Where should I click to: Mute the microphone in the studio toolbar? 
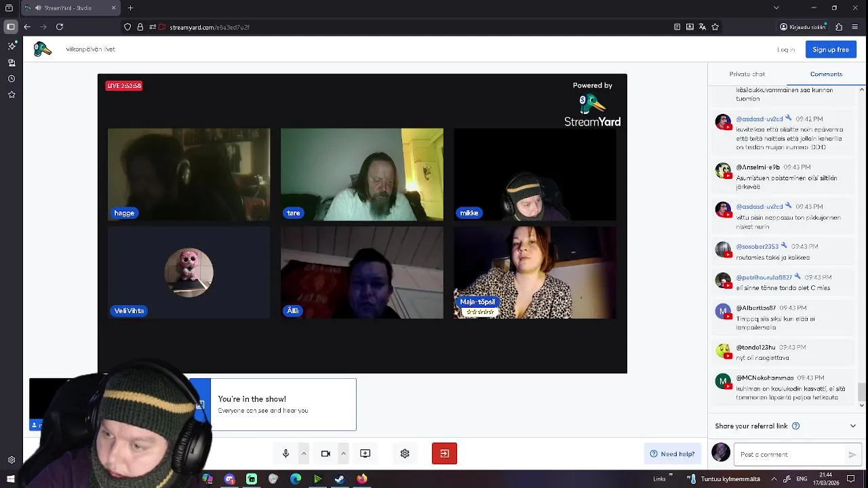point(285,453)
